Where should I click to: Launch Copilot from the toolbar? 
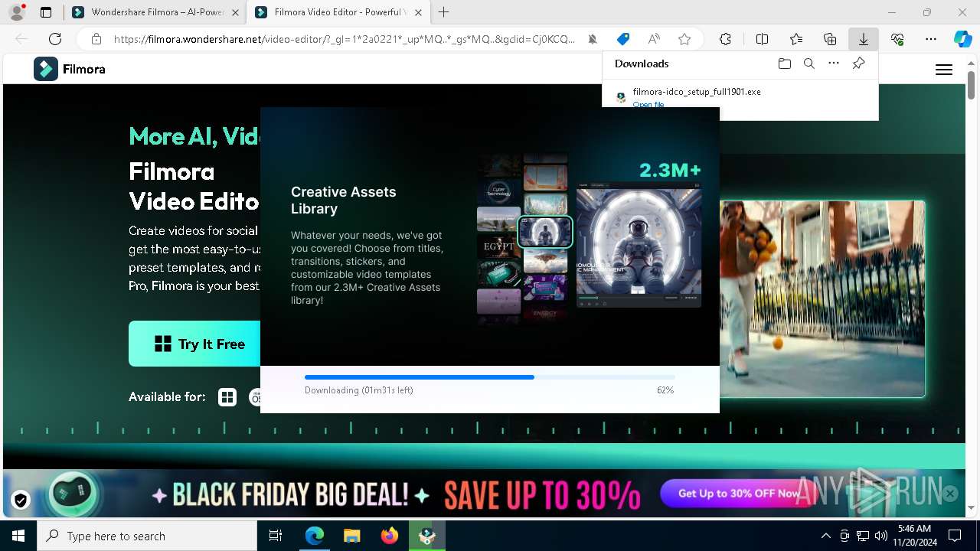tap(962, 39)
